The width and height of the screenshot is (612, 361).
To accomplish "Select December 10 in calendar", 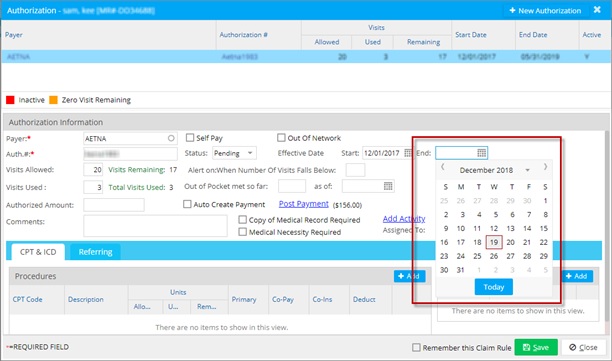I will [461, 228].
